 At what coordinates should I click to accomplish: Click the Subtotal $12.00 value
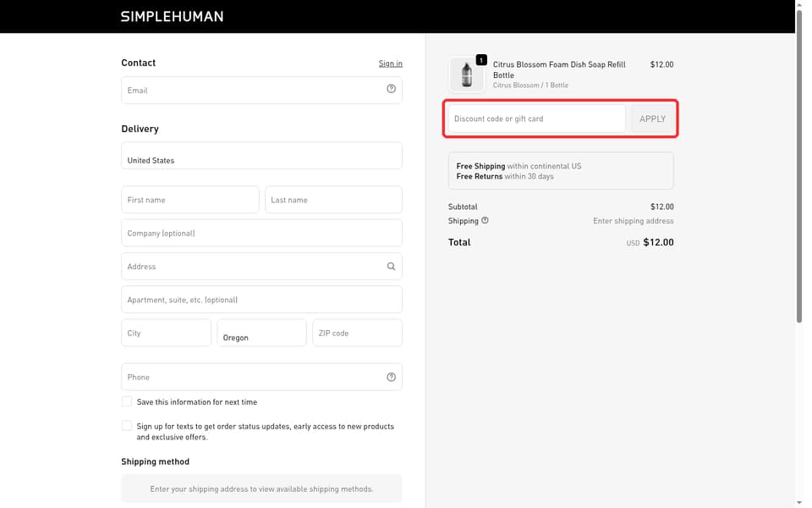(661, 207)
